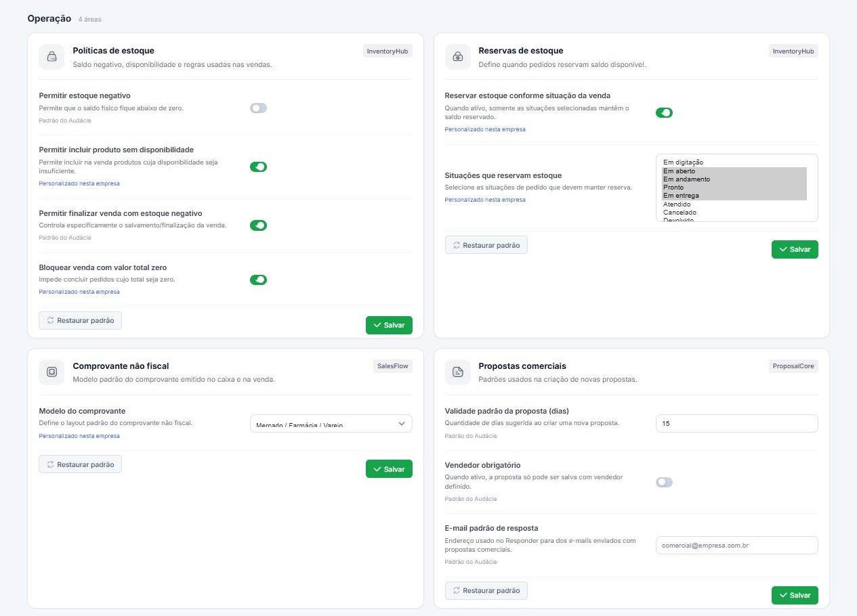Restore defaults in Reservas de estoque card

(x=486, y=245)
